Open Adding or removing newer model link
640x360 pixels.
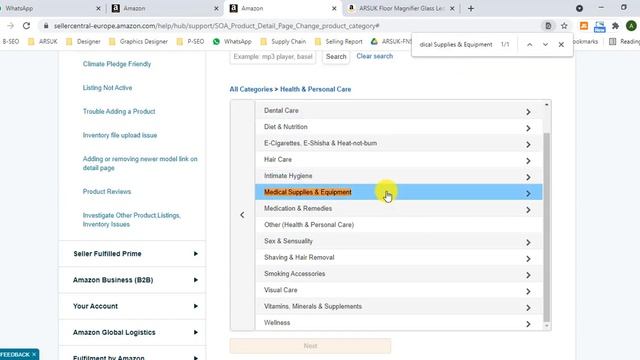(140, 163)
